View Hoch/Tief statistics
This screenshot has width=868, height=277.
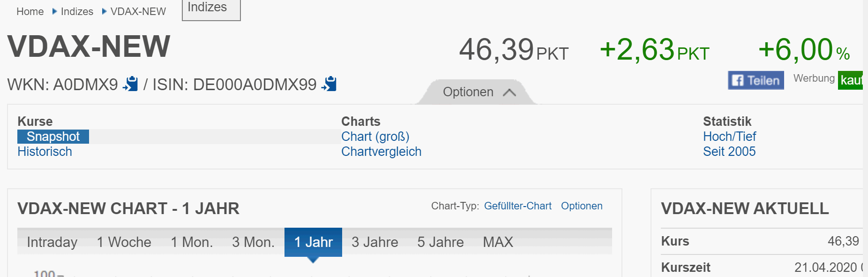(x=729, y=137)
